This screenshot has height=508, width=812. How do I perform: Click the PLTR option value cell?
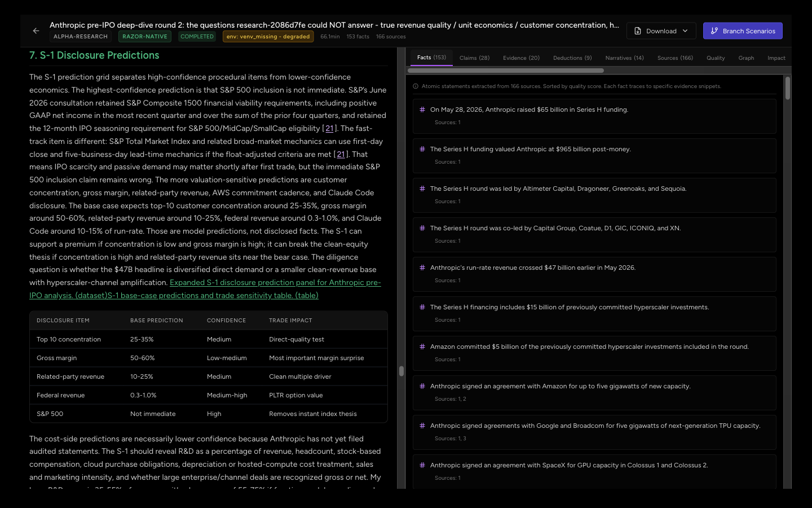pos(296,395)
